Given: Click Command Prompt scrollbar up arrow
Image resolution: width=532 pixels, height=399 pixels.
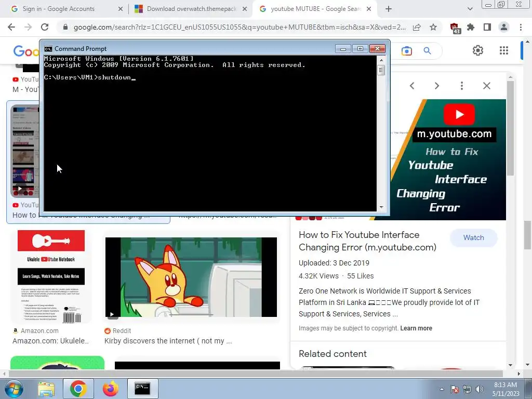Looking at the screenshot, I should tap(381, 60).
